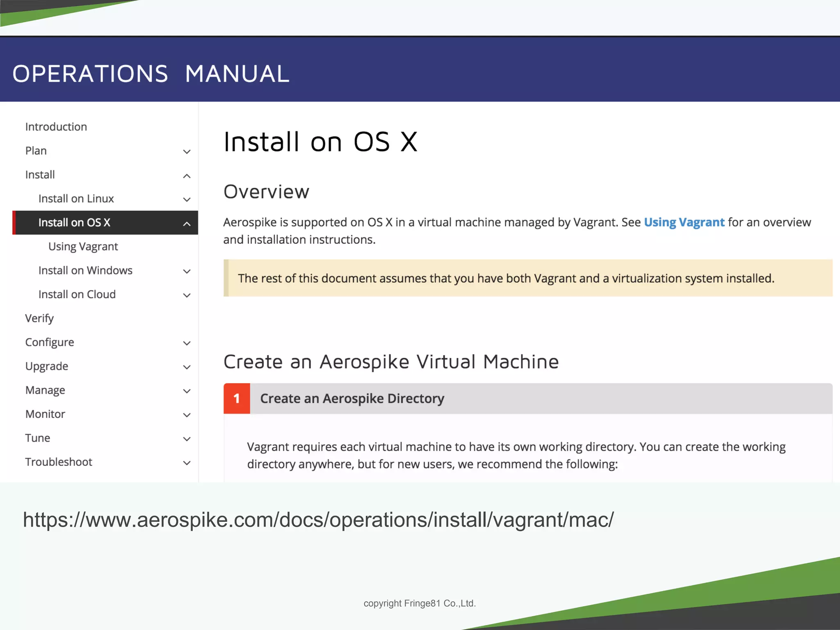Click Create an Aerospike Virtual Machine heading
The width and height of the screenshot is (840, 630).
[391, 362]
